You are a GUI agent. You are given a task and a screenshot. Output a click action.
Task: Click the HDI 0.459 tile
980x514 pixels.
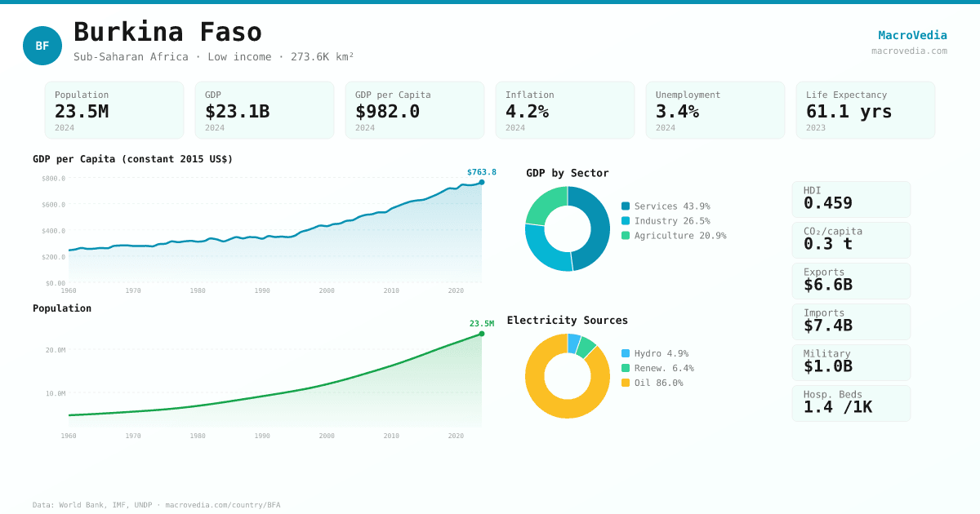[x=851, y=199]
